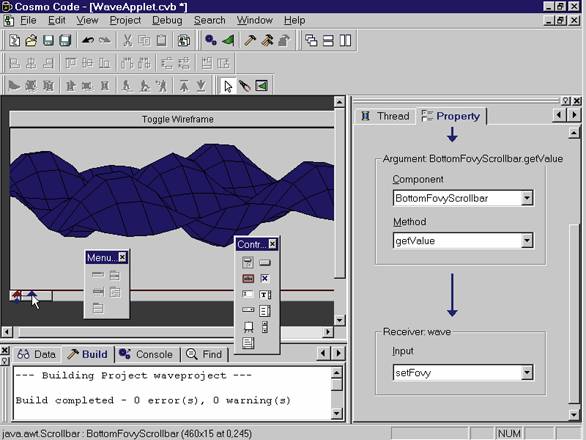Click the Cascade windows icon

(311, 40)
